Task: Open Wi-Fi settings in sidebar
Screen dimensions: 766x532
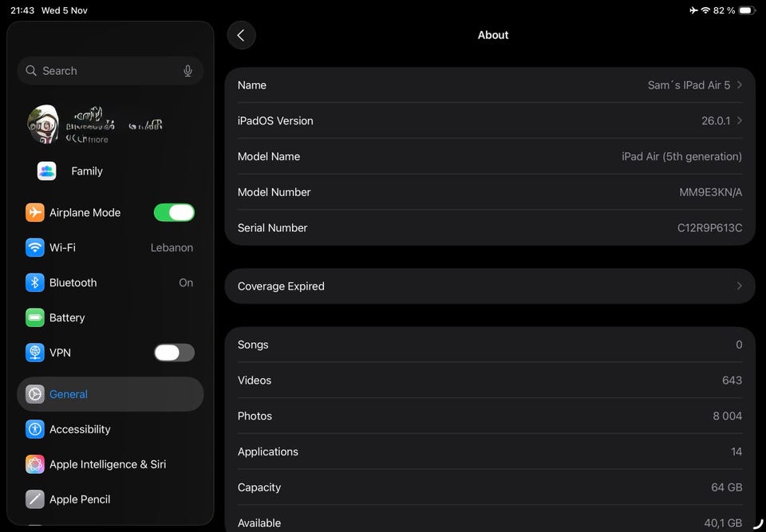Action: (x=110, y=248)
